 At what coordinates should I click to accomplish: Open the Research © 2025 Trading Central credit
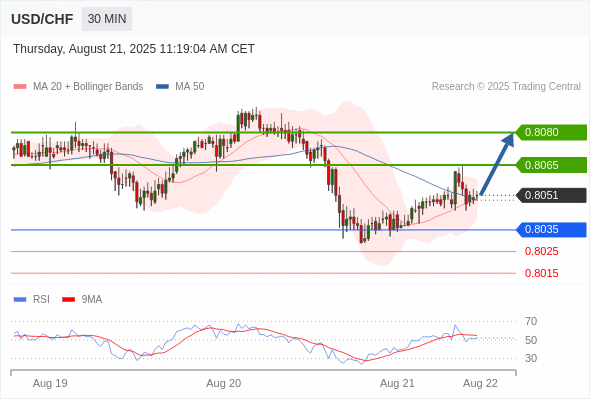tap(506, 87)
